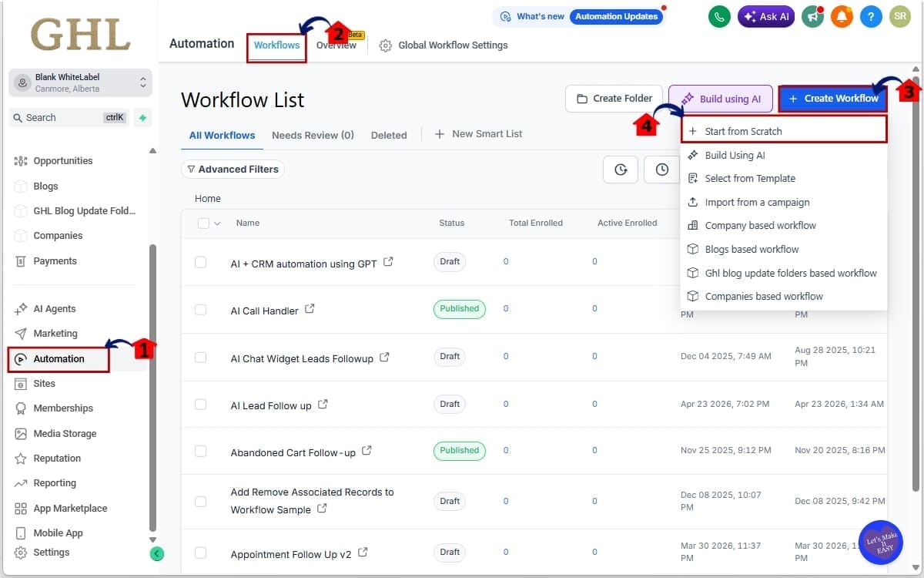Switch to the Workflows tab

[x=277, y=45]
